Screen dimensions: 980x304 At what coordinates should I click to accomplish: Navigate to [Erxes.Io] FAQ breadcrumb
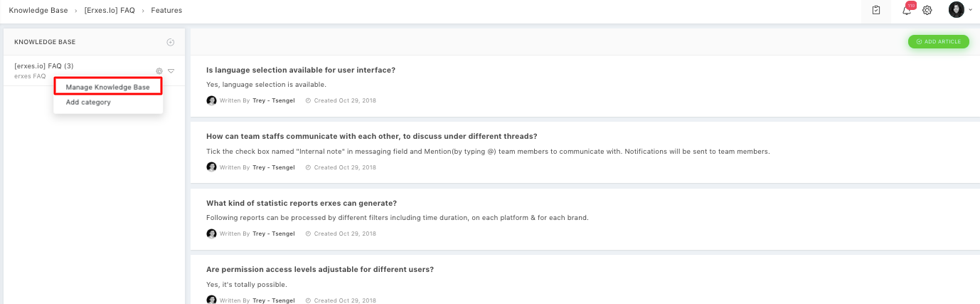pyautogui.click(x=109, y=11)
